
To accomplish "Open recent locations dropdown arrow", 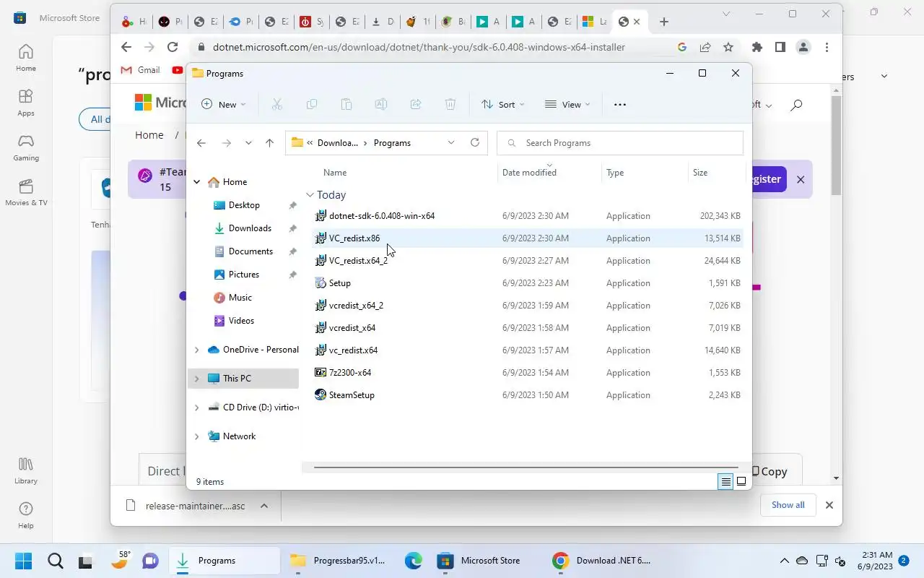I will (248, 143).
